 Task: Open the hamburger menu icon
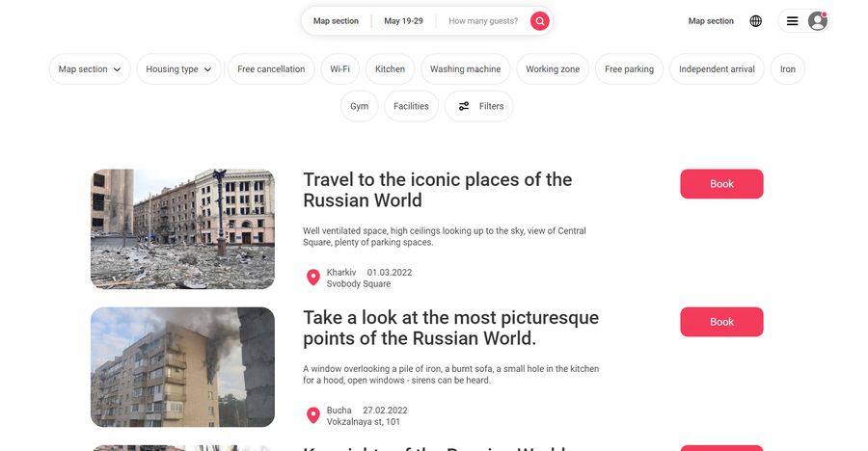pyautogui.click(x=792, y=21)
